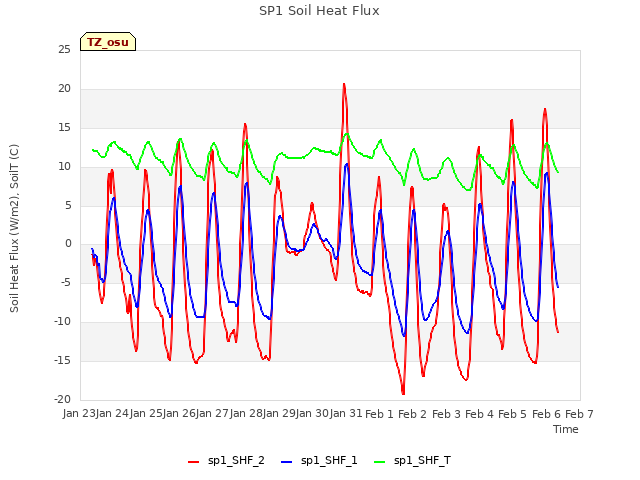Click the Jan 30 x-axis tick label
Image resolution: width=640 pixels, height=480 pixels.
312,413
